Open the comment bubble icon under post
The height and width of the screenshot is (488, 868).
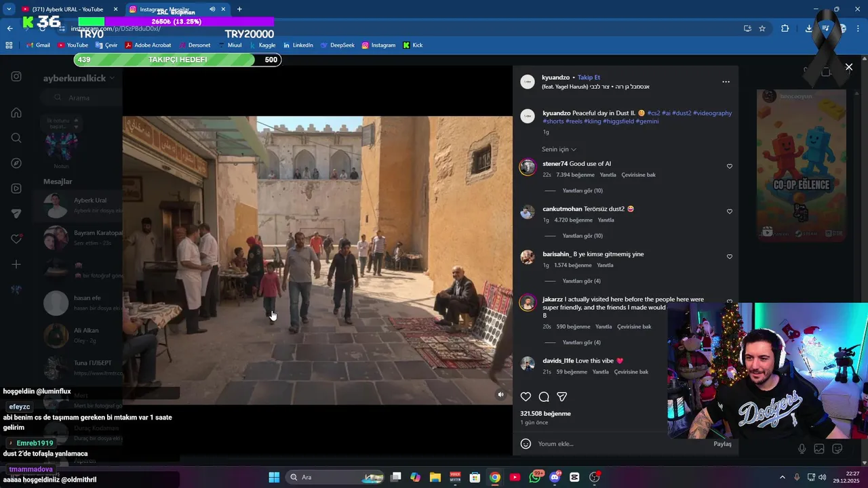coord(544,396)
